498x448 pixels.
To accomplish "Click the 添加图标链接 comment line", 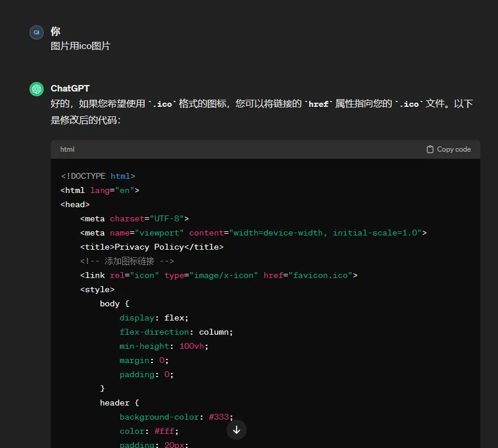I will (x=127, y=261).
